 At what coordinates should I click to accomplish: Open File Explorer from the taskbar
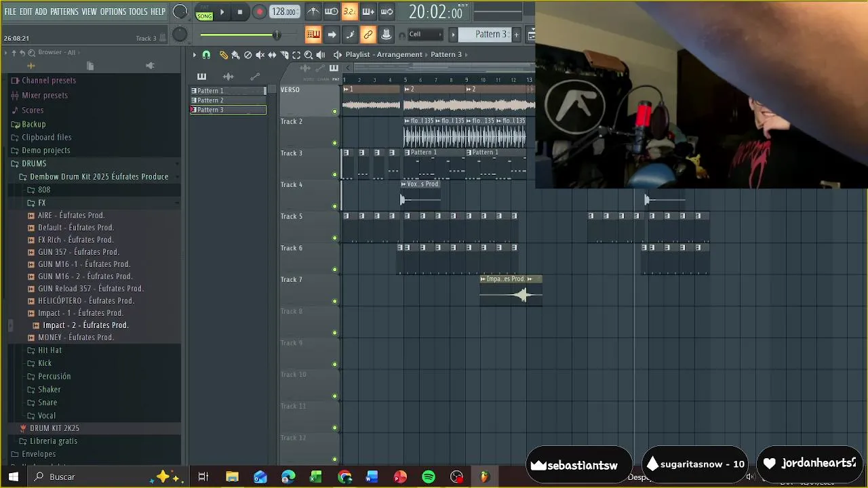tap(232, 477)
